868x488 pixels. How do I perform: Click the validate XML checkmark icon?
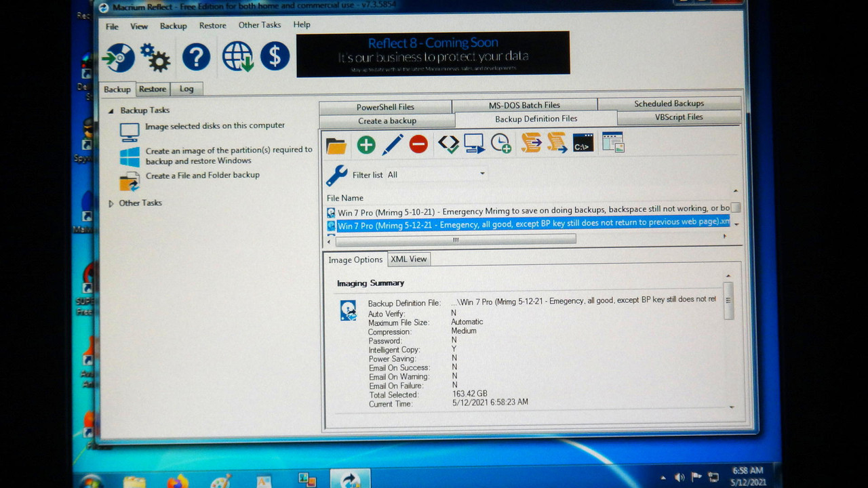(448, 144)
